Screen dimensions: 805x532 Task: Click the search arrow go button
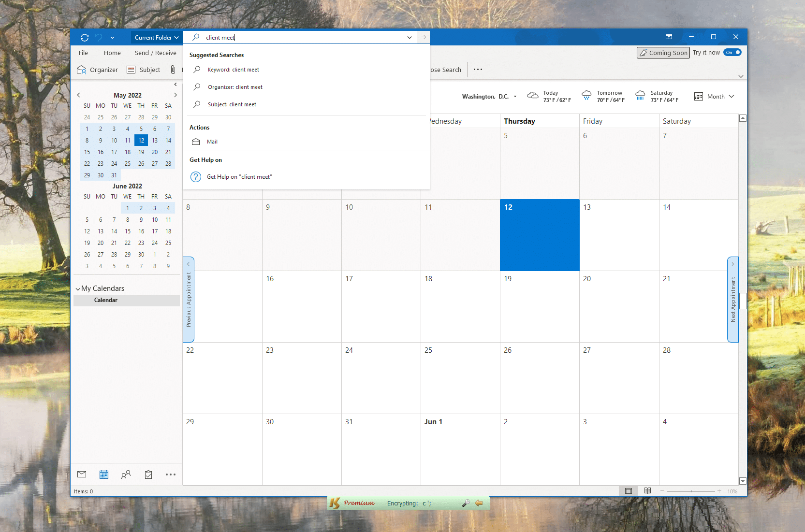(x=423, y=37)
